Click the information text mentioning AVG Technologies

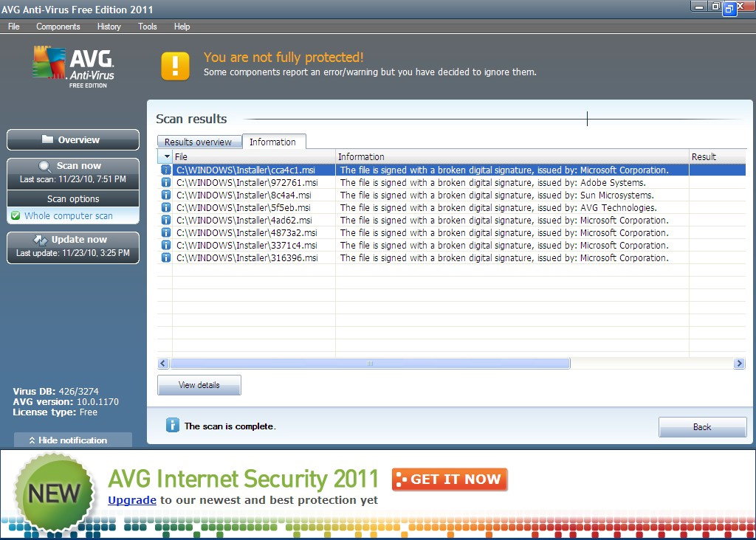click(x=498, y=207)
